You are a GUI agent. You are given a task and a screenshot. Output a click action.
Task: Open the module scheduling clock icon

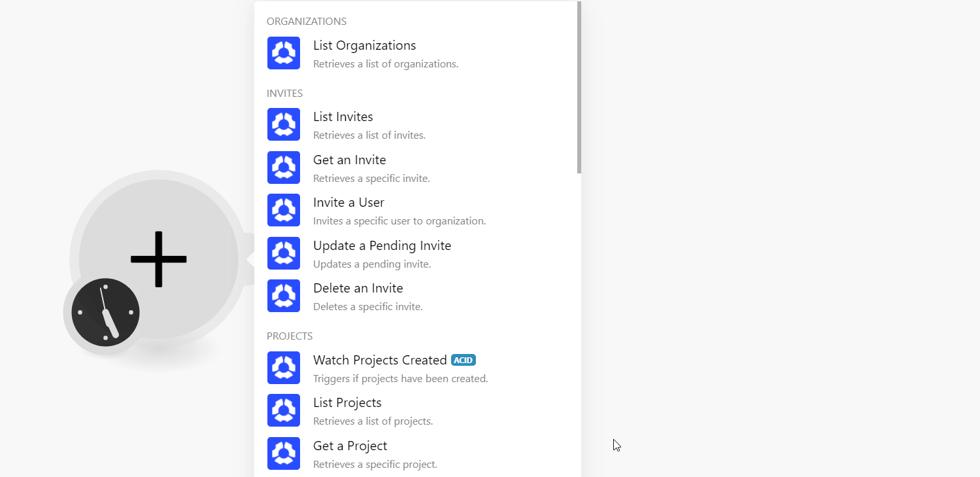point(105,312)
